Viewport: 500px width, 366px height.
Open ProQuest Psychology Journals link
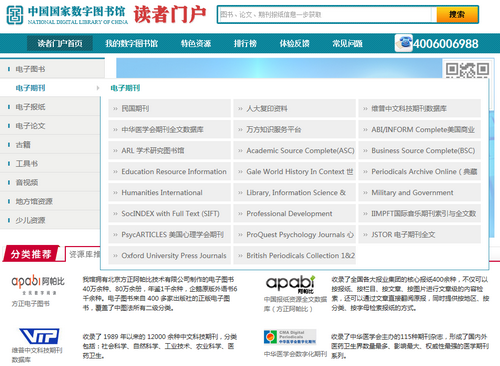click(x=294, y=234)
